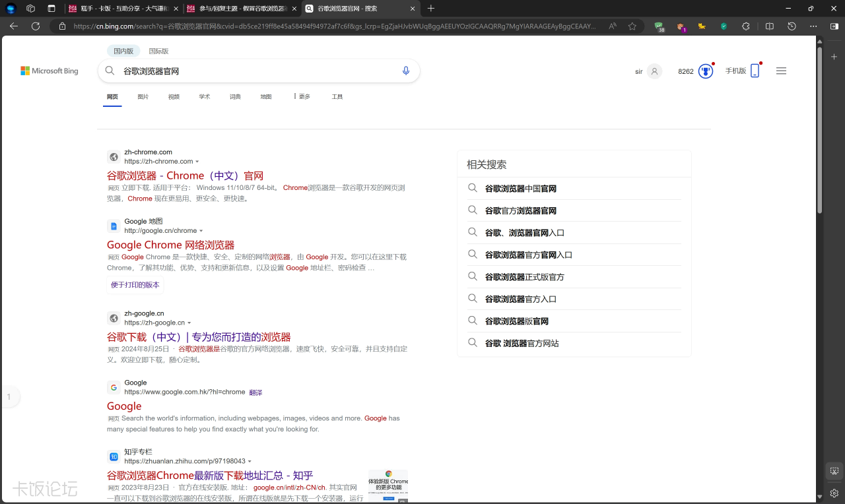Select the 词典 results tab
The image size is (845, 504).
pos(235,96)
